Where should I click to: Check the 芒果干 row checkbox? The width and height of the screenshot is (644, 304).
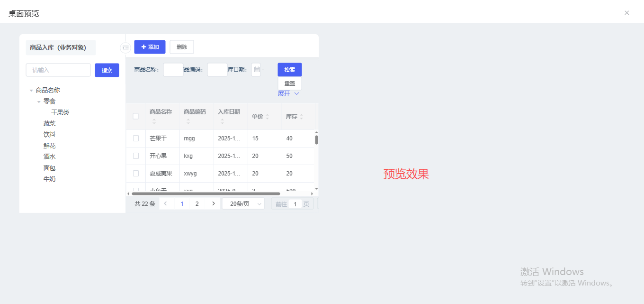(136, 138)
